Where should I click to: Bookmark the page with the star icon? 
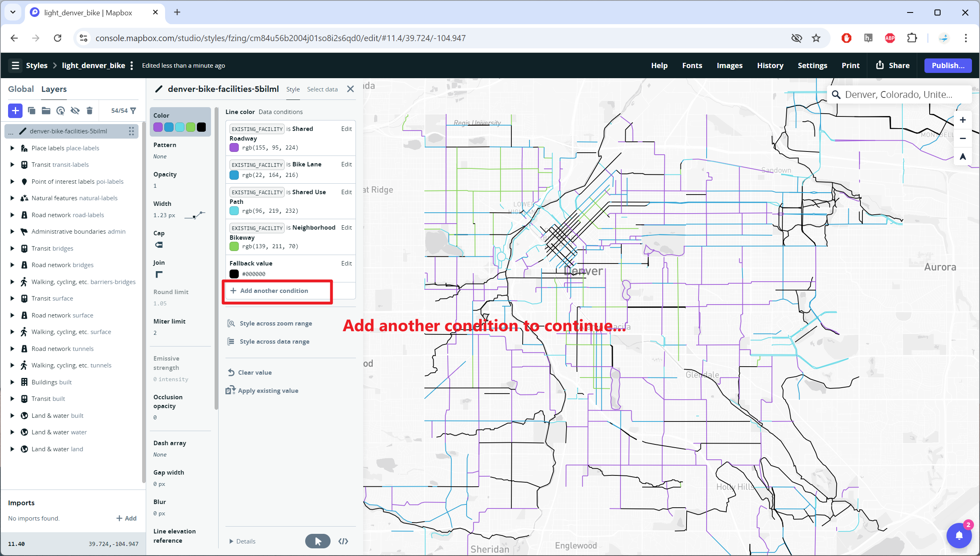[816, 38]
